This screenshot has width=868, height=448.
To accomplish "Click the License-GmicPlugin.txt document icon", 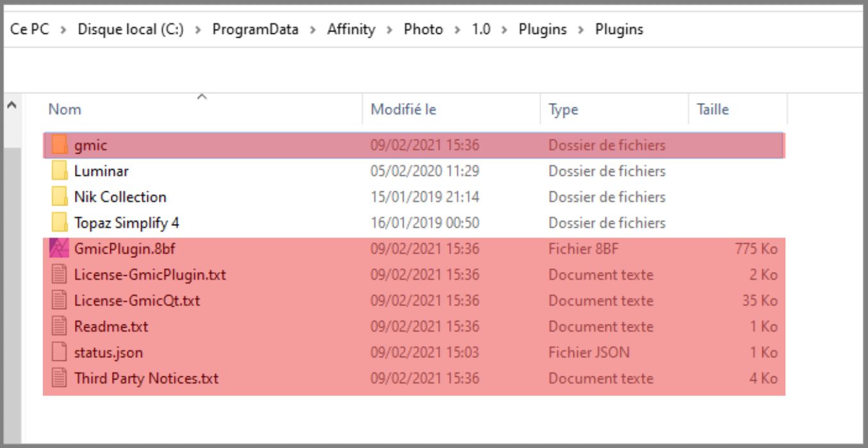I will click(x=59, y=275).
